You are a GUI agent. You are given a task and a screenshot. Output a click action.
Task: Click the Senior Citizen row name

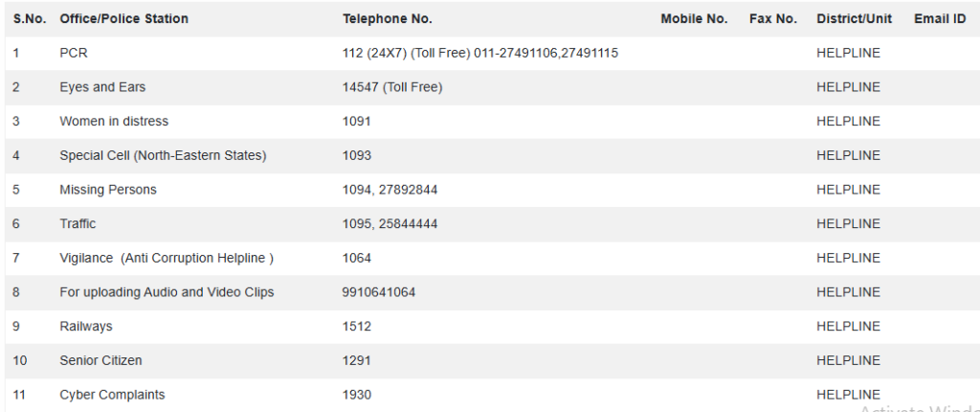[x=102, y=360]
